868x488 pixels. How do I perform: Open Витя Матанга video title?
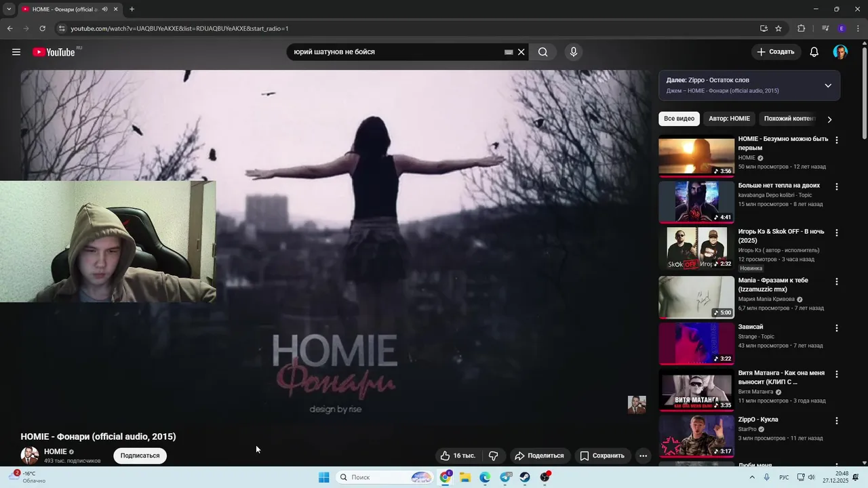(781, 378)
